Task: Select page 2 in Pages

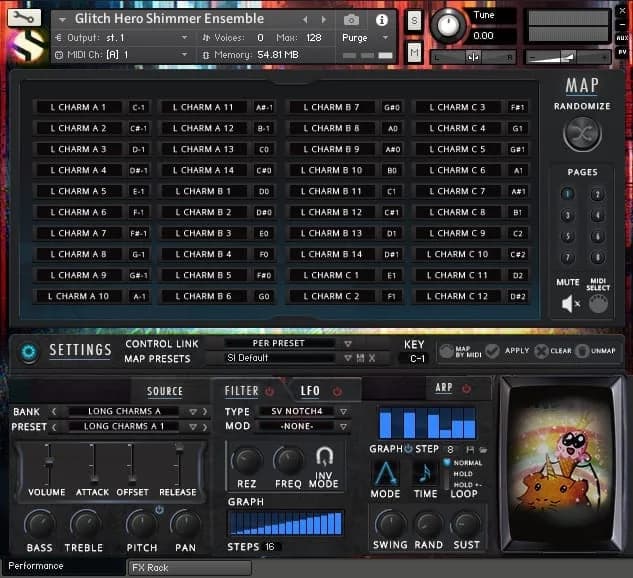Action: click(597, 195)
